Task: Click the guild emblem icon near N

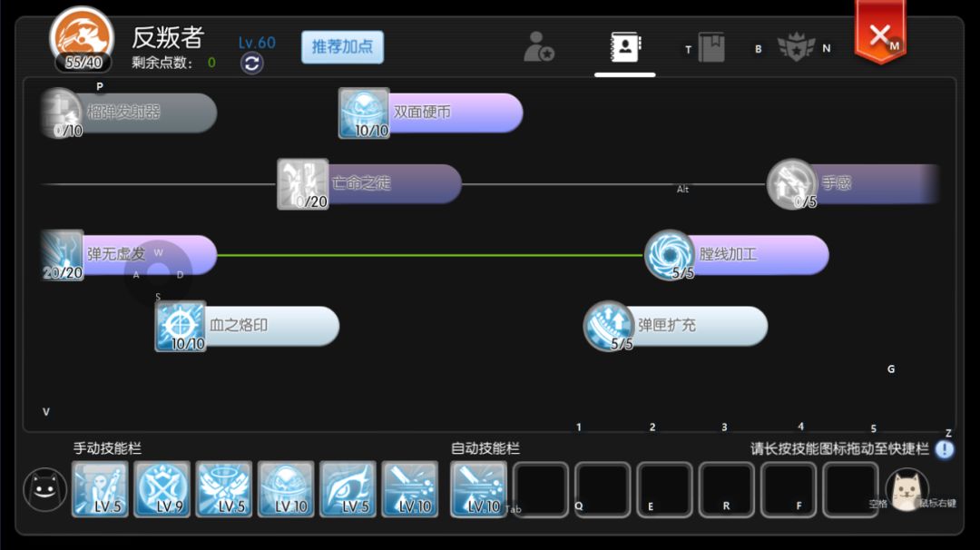Action: tap(797, 47)
